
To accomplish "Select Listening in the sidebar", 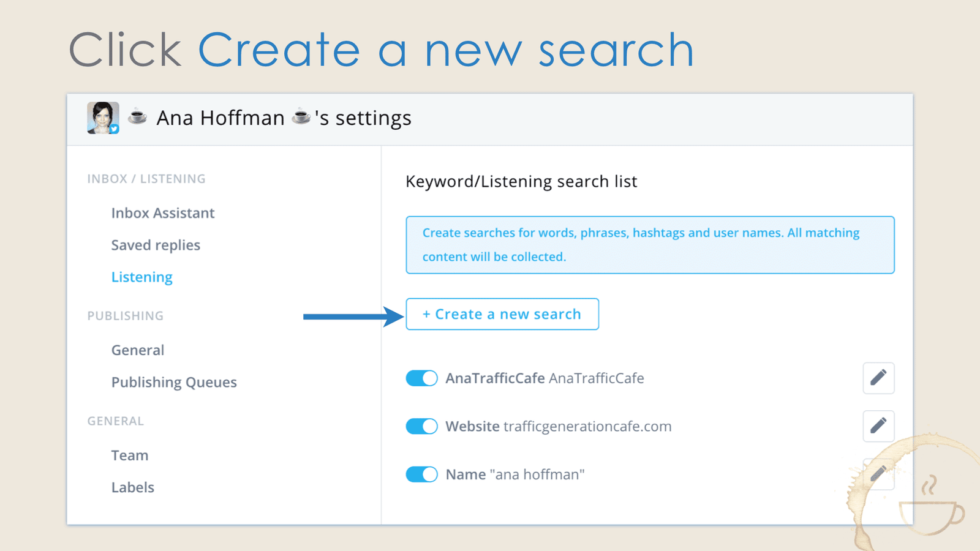I will point(141,277).
